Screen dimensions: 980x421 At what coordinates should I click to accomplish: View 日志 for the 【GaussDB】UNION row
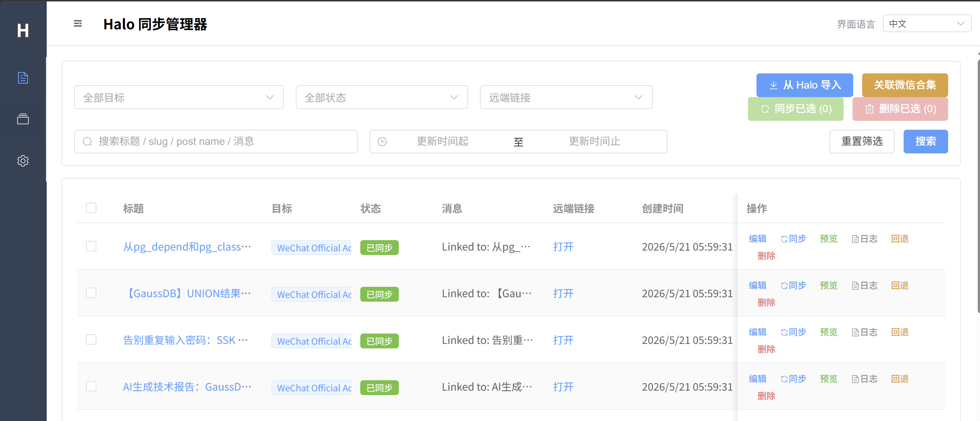click(x=864, y=286)
